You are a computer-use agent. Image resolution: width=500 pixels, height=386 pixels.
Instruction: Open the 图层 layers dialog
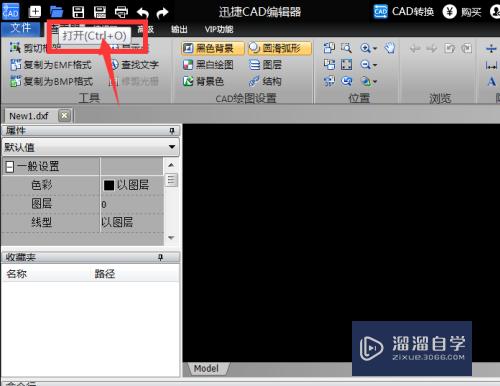pos(266,65)
